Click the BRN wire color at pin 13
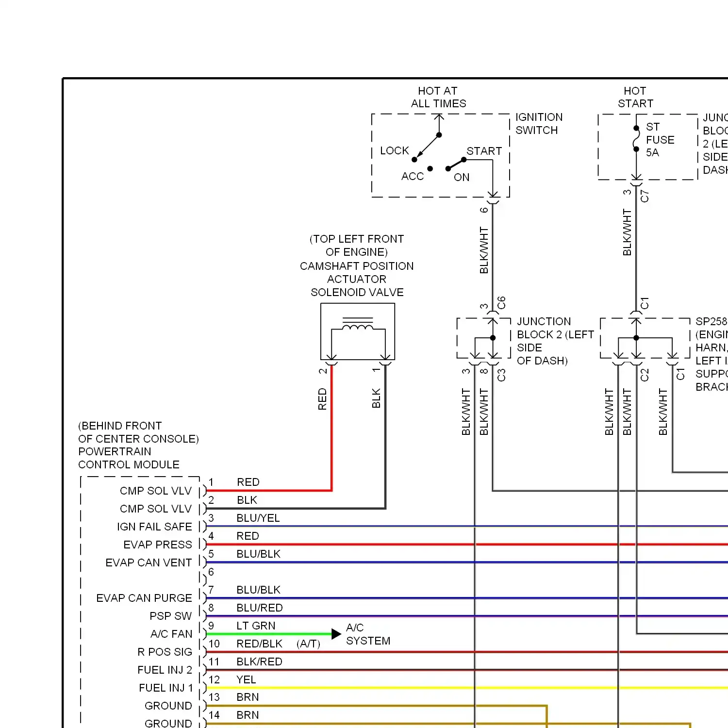Screen dimensions: 728x728 [248, 697]
